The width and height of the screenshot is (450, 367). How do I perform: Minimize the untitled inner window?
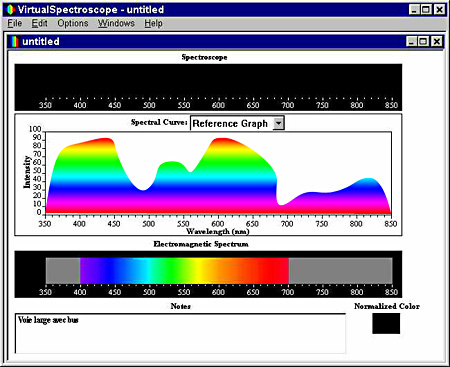411,42
